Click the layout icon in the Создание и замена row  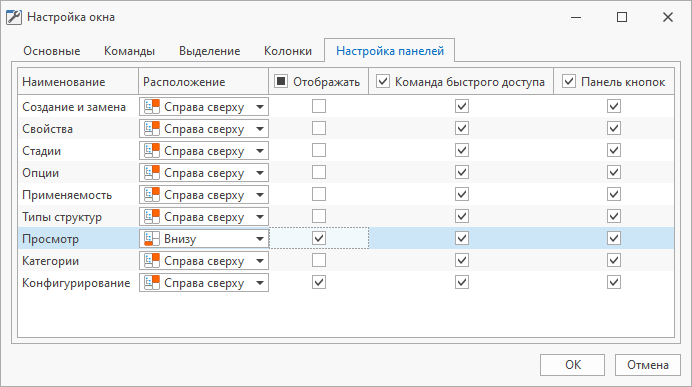click(152, 107)
